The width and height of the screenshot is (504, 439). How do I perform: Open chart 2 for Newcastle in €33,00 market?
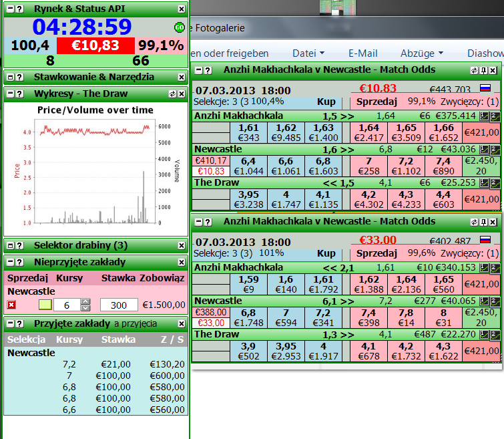(x=495, y=301)
